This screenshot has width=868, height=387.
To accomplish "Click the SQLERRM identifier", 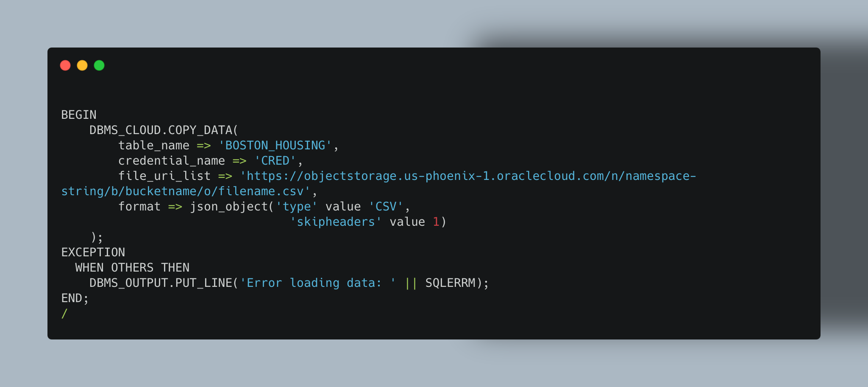I will 451,283.
